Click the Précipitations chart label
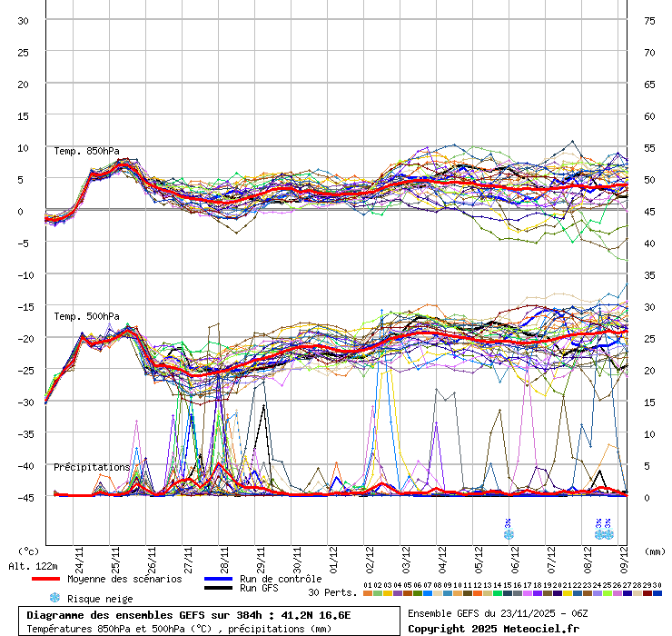 (91, 467)
